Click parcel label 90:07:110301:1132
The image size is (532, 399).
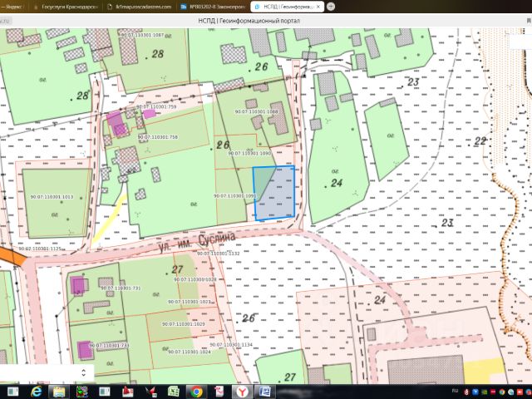(219, 254)
